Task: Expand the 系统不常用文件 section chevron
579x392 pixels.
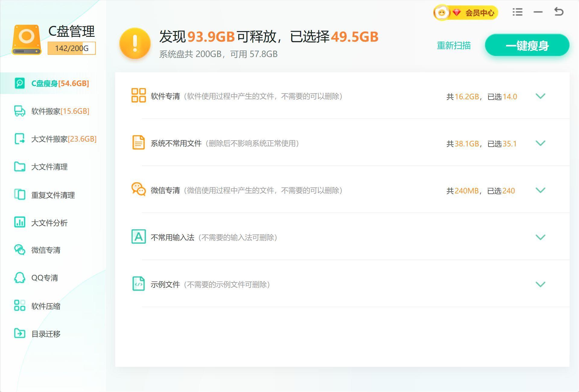Action: point(540,143)
